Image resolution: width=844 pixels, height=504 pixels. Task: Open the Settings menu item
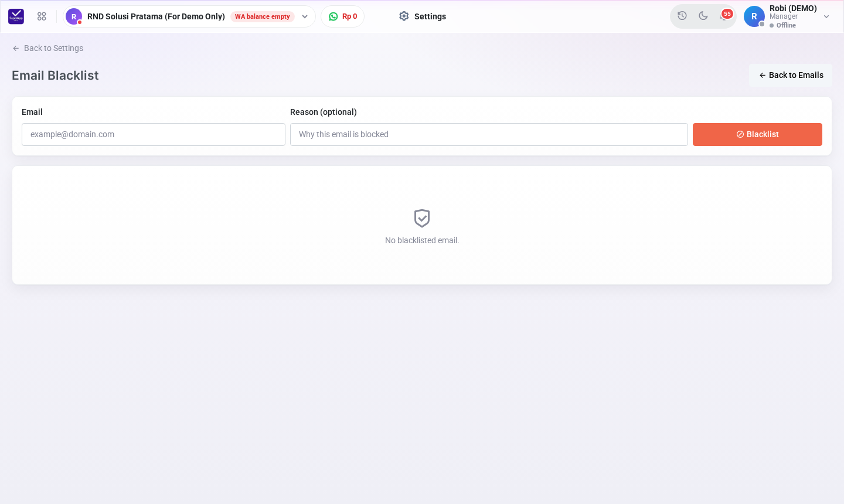(x=422, y=16)
